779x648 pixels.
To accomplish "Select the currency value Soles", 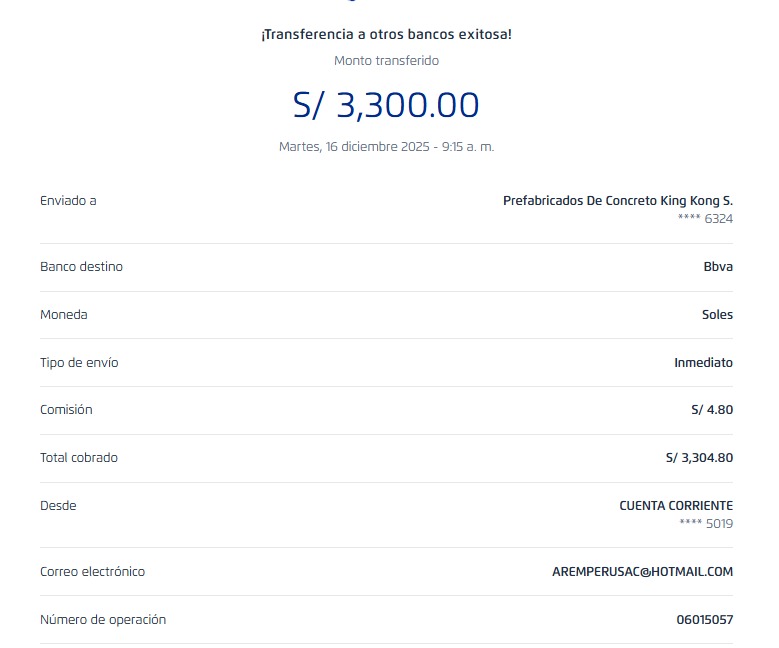I will (717, 315).
